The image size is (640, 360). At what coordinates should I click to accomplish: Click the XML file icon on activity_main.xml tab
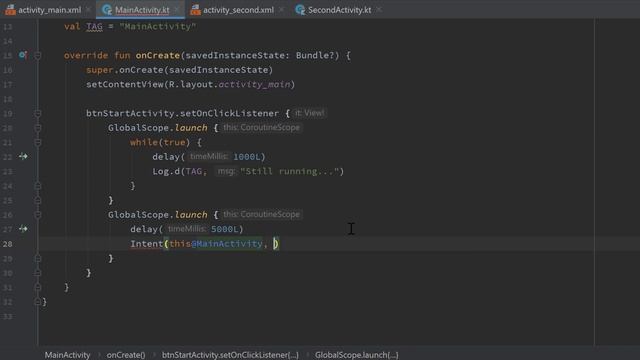click(10, 10)
